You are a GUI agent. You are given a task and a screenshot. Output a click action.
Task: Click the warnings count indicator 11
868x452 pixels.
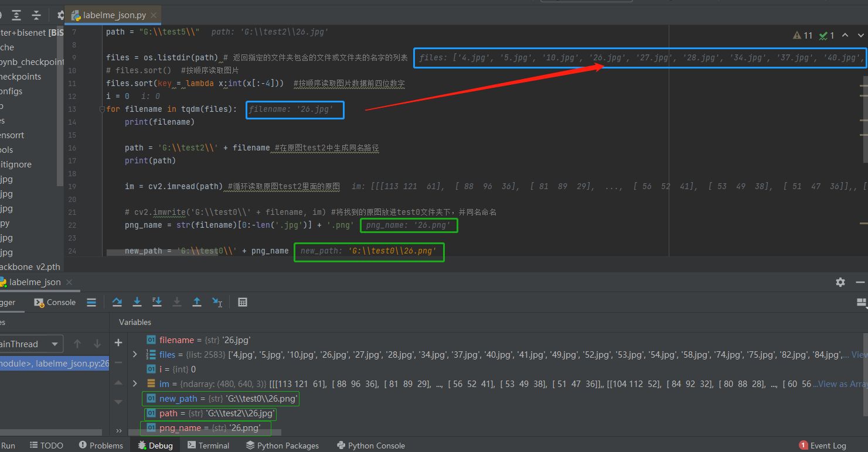[x=802, y=35]
